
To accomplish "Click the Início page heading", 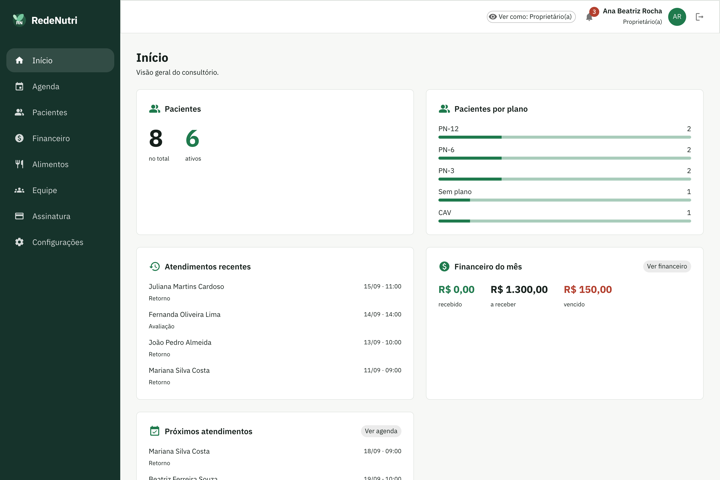I will [x=152, y=57].
